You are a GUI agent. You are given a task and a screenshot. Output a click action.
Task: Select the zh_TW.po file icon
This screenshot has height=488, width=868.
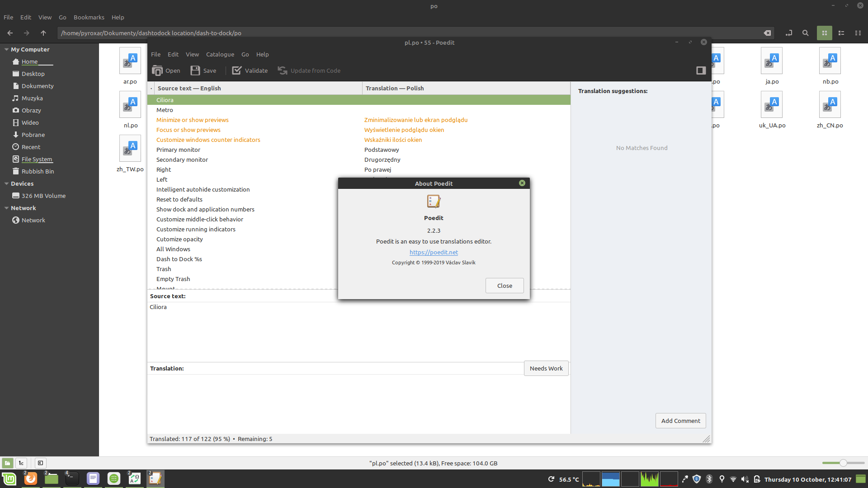(x=130, y=149)
